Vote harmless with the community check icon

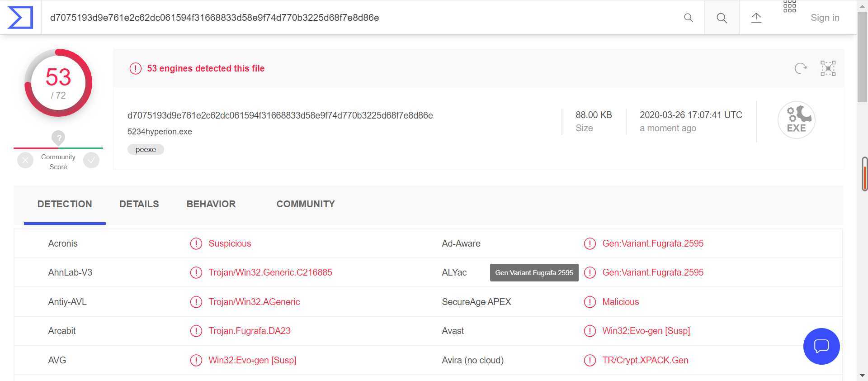[91, 160]
